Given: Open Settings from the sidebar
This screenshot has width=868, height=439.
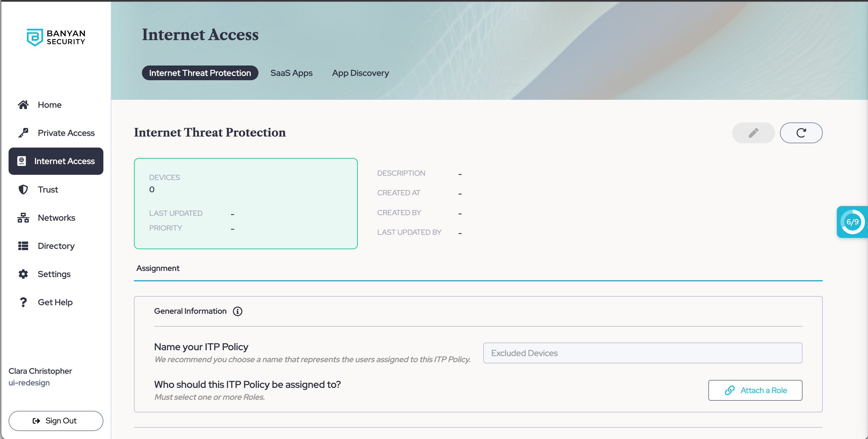Looking at the screenshot, I should [x=54, y=274].
